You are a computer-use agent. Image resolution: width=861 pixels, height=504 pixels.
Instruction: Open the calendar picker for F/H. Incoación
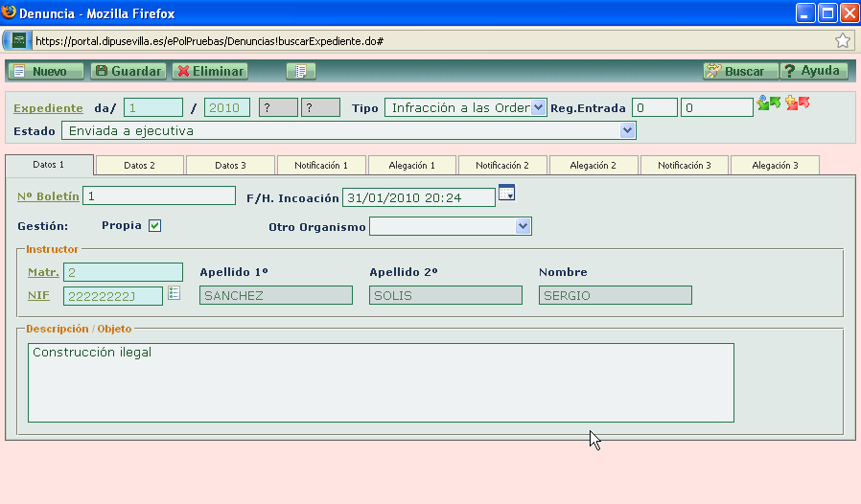[x=507, y=194]
